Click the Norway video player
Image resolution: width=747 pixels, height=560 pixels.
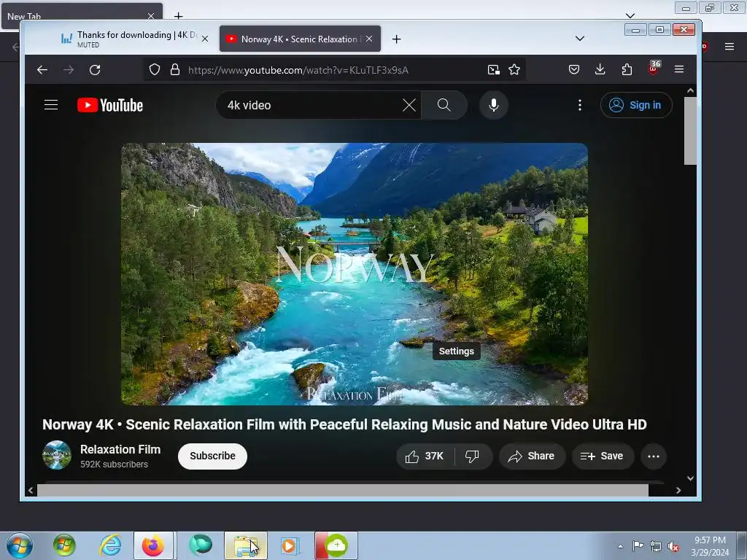point(355,274)
